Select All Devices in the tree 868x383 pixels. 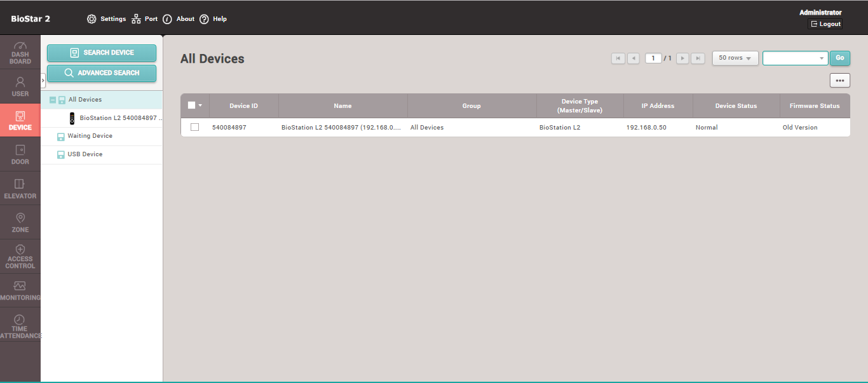coord(85,100)
